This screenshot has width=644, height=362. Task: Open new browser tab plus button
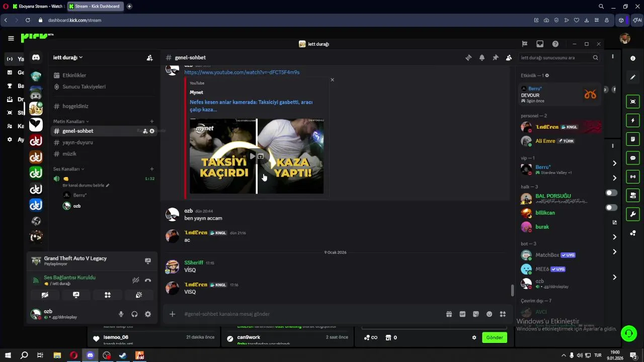129,7
